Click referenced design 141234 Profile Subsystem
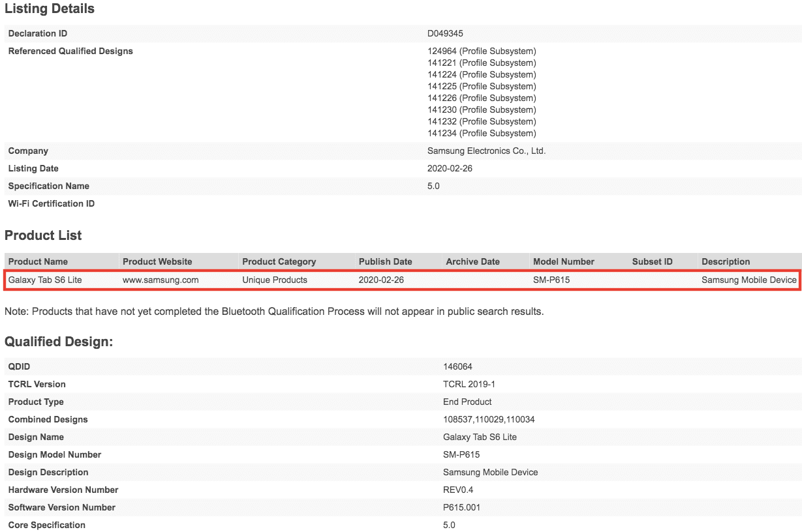The height and width of the screenshot is (532, 802). click(x=482, y=133)
